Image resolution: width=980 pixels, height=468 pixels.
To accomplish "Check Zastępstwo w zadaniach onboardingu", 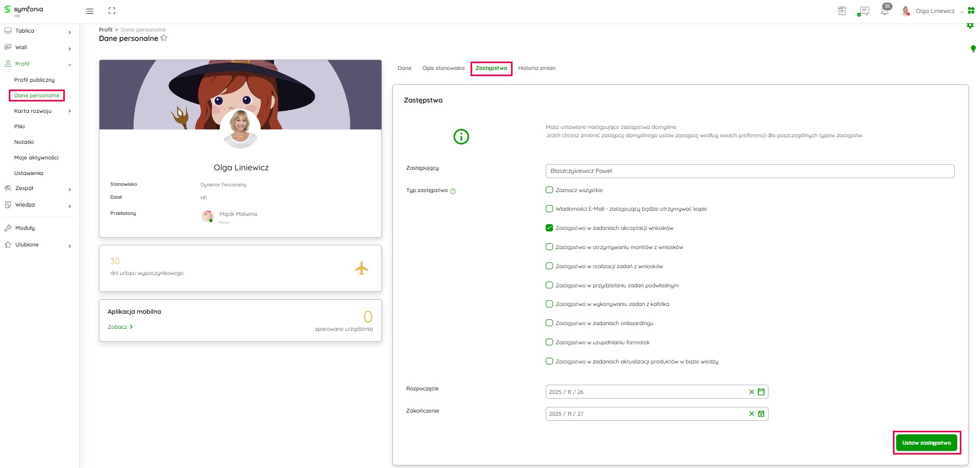I will coord(549,323).
